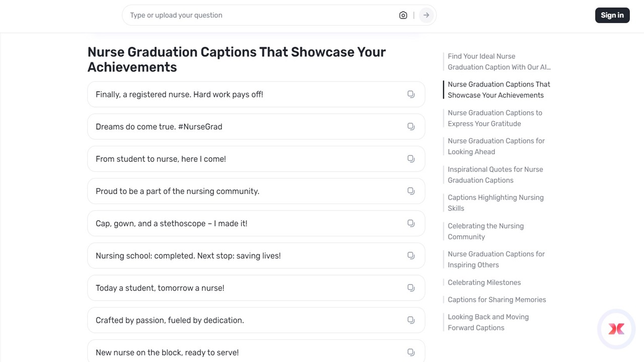Jump to "Find Your Ideal Nurse Graduation Caption" section
This screenshot has height=362, width=644.
[499, 62]
